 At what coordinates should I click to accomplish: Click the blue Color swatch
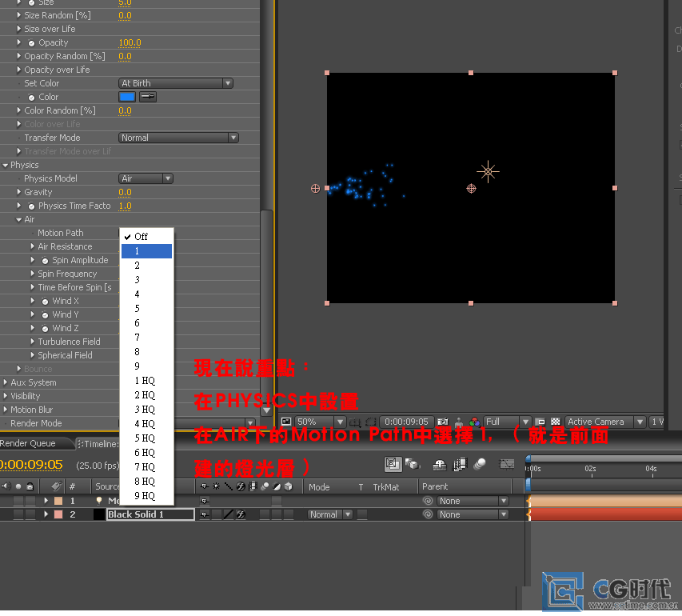[x=126, y=97]
